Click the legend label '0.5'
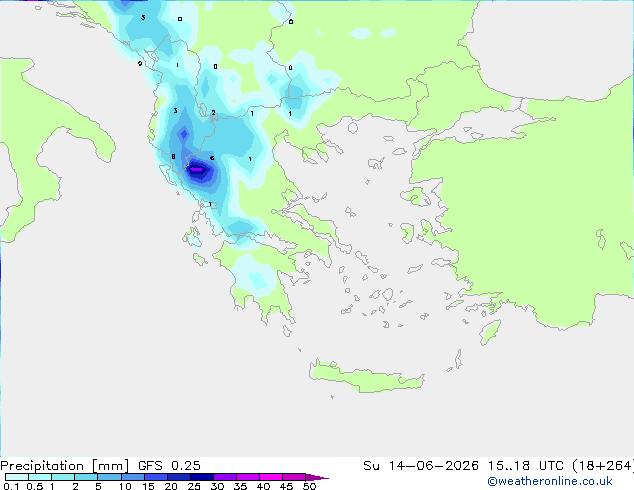The height and width of the screenshot is (490, 634). pyautogui.click(x=35, y=486)
